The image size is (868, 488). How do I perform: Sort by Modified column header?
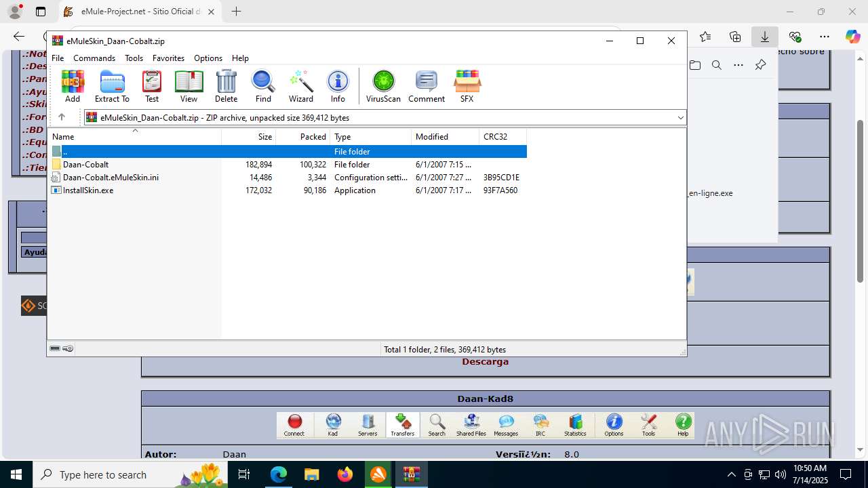pos(445,137)
